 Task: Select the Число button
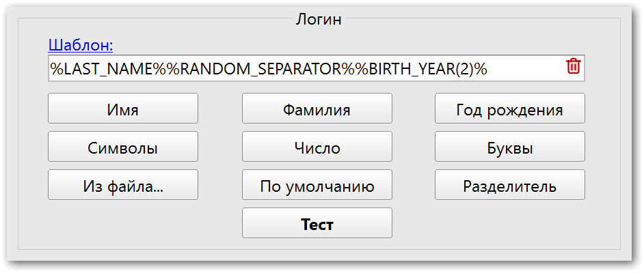tap(317, 146)
